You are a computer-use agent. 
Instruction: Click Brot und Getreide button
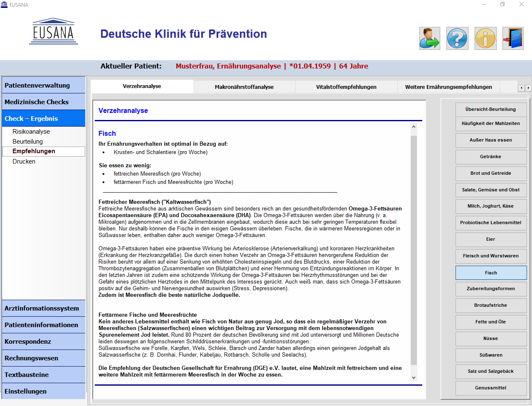pyautogui.click(x=491, y=173)
